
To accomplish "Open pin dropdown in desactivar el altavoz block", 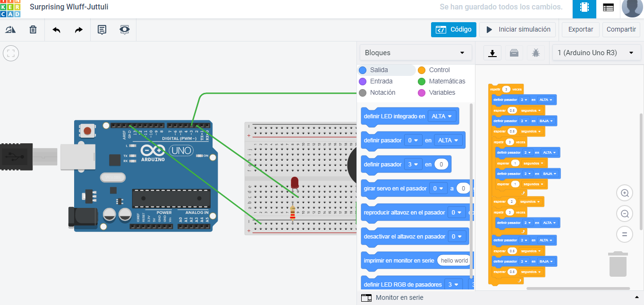I will [x=456, y=236].
